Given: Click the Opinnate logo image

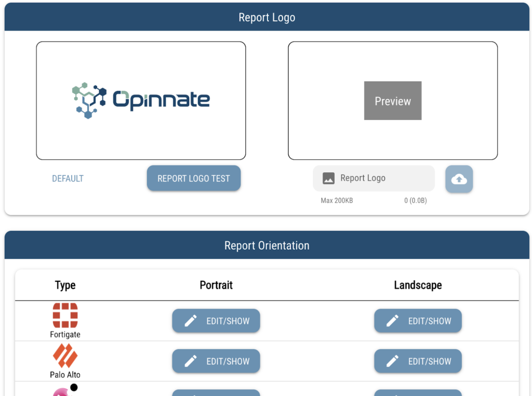Looking at the screenshot, I should pyautogui.click(x=141, y=100).
